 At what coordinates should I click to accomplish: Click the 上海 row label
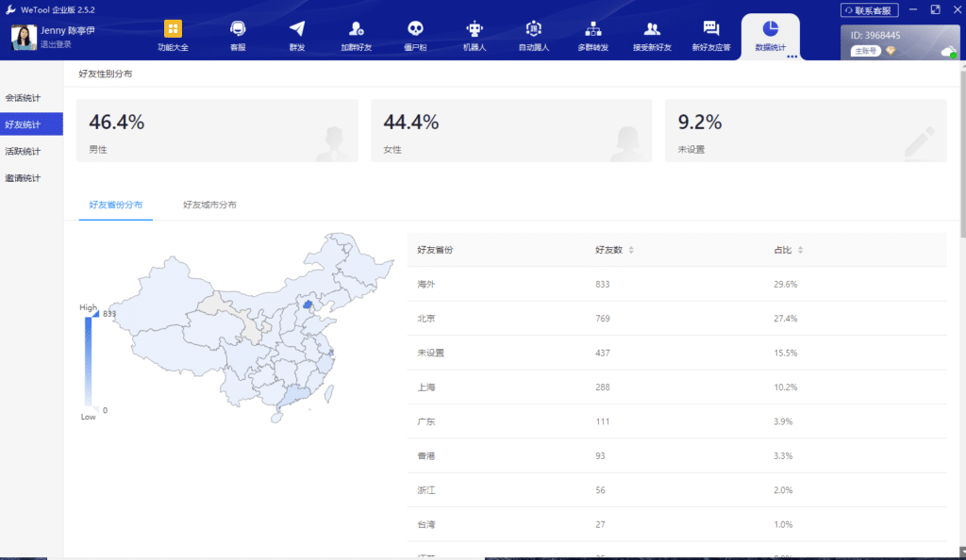tap(425, 387)
